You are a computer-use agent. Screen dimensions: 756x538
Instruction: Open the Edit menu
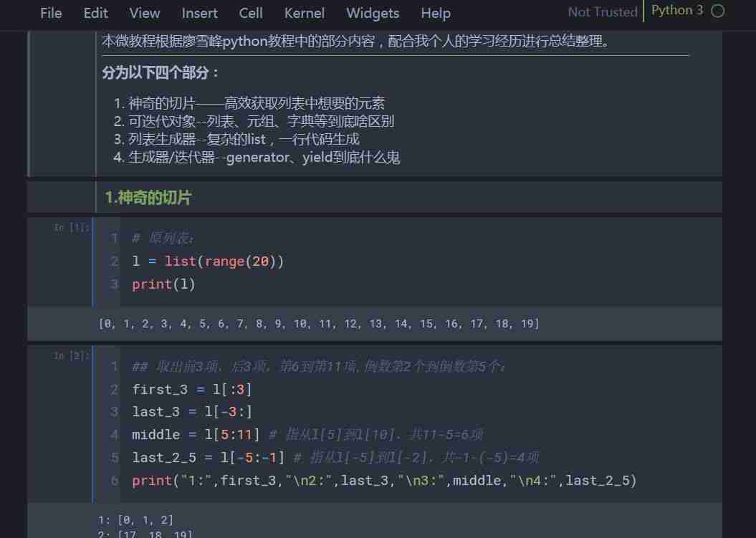(x=95, y=13)
